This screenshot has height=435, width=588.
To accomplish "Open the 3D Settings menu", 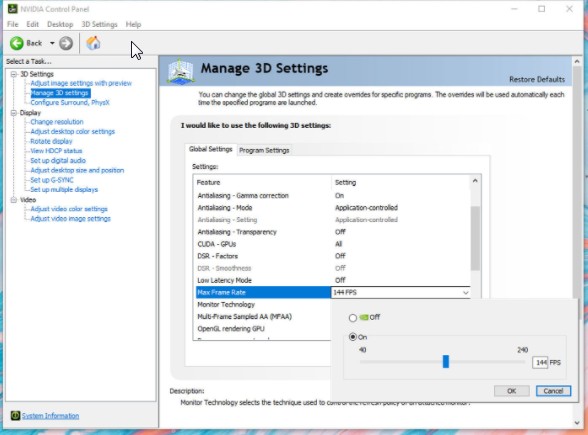I will coord(99,24).
